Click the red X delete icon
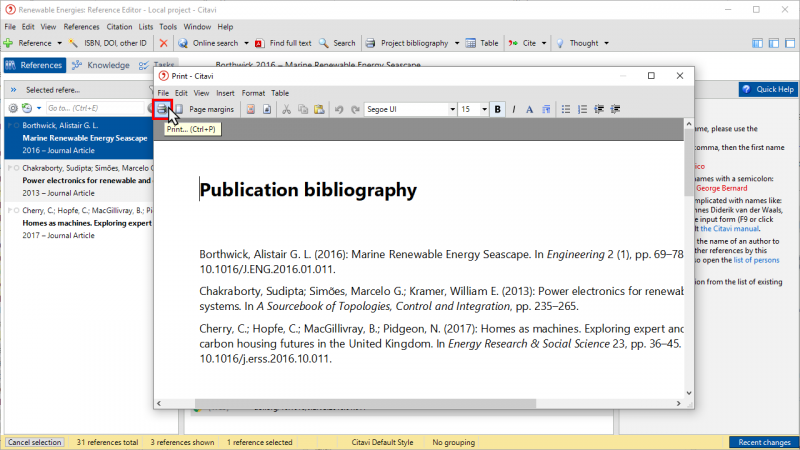Screen dimensions: 800x450 click(163, 43)
